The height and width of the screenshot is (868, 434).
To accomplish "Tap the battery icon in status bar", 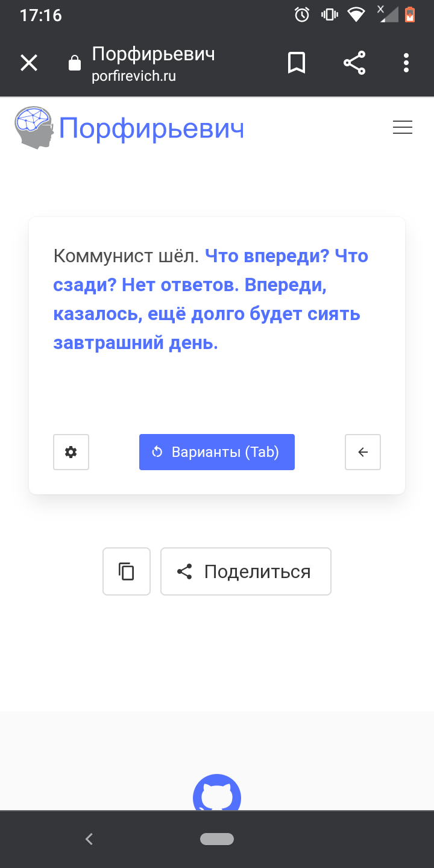I will click(410, 14).
